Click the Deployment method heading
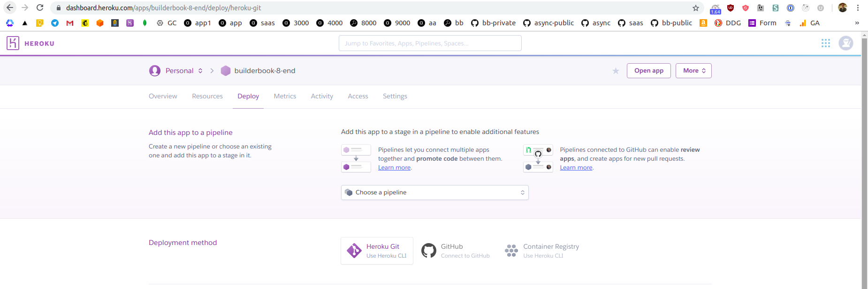Screen dimensions: 868x289 [183, 243]
